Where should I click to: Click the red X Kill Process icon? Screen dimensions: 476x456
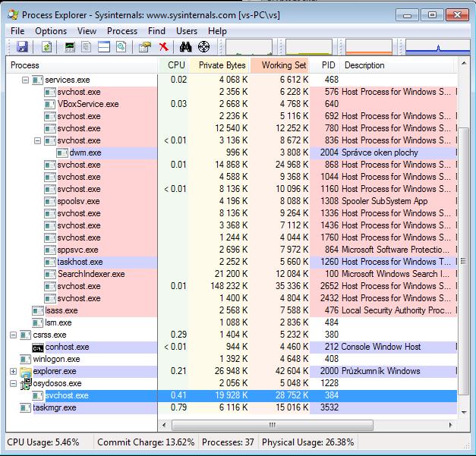click(164, 47)
